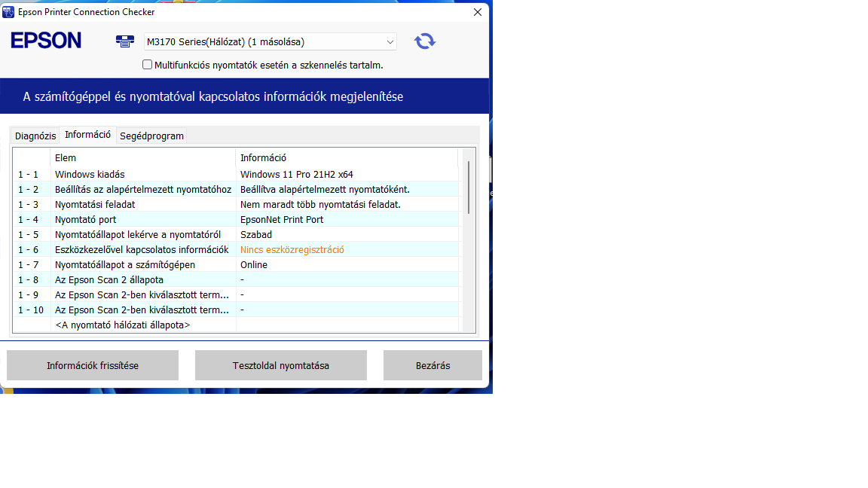Select Eszközkezelővel kapcsolatos információk row

236,249
